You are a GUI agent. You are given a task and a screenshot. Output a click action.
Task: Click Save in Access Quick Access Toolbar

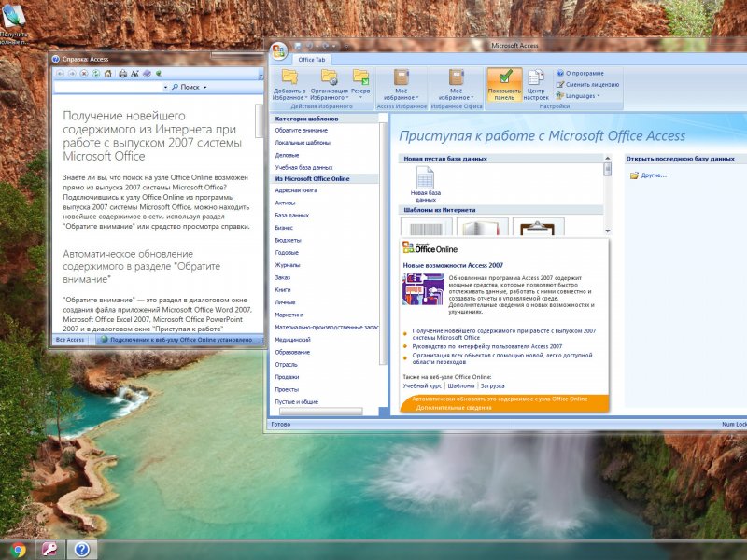coord(298,46)
